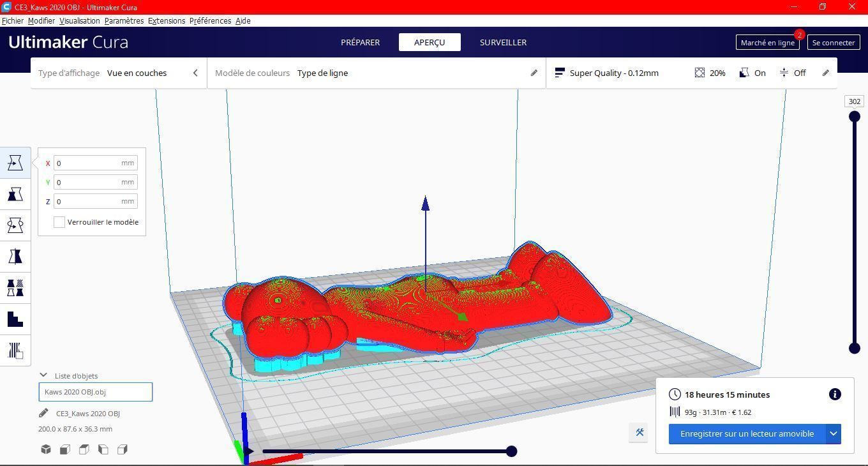Image resolution: width=868 pixels, height=466 pixels.
Task: Select the Move tool icon
Action: (15, 163)
